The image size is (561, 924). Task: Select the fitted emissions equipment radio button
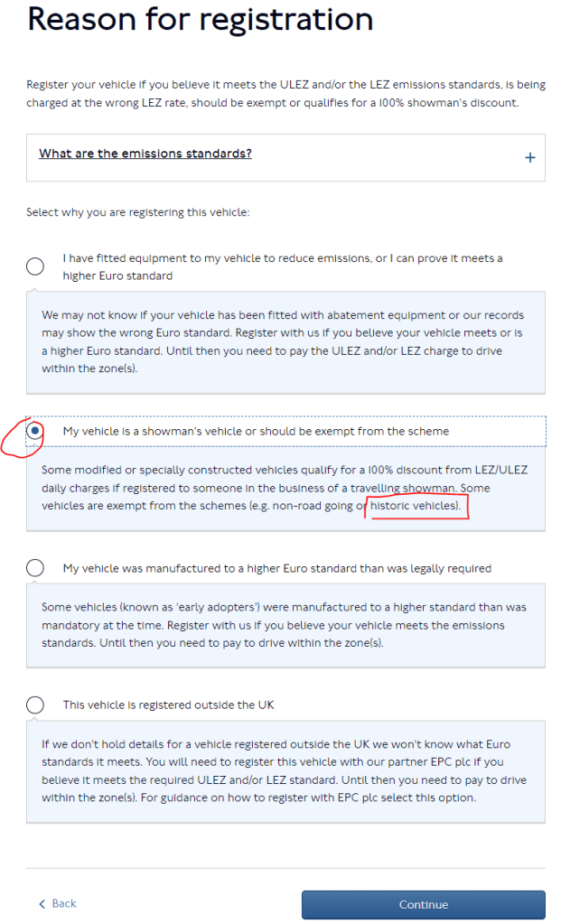click(x=35, y=266)
